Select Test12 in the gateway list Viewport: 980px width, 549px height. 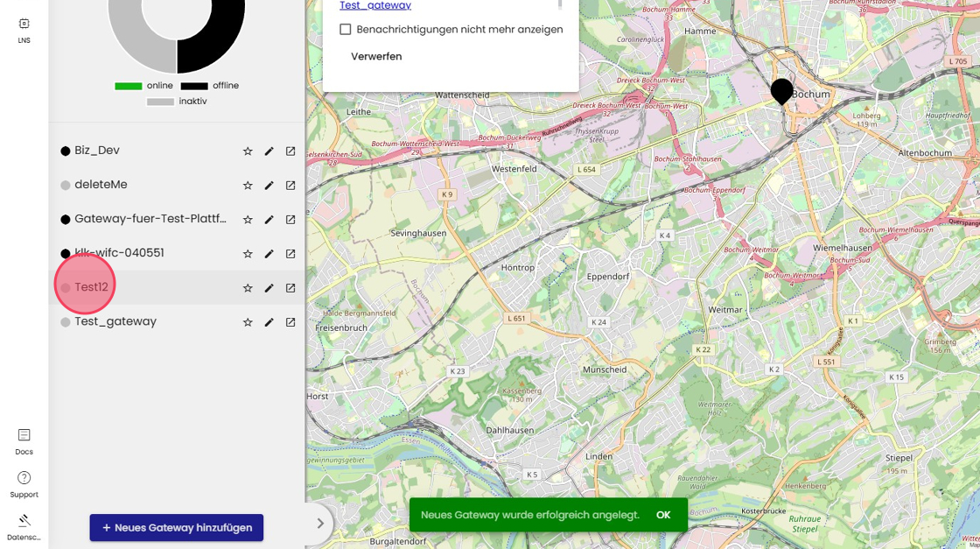(91, 287)
